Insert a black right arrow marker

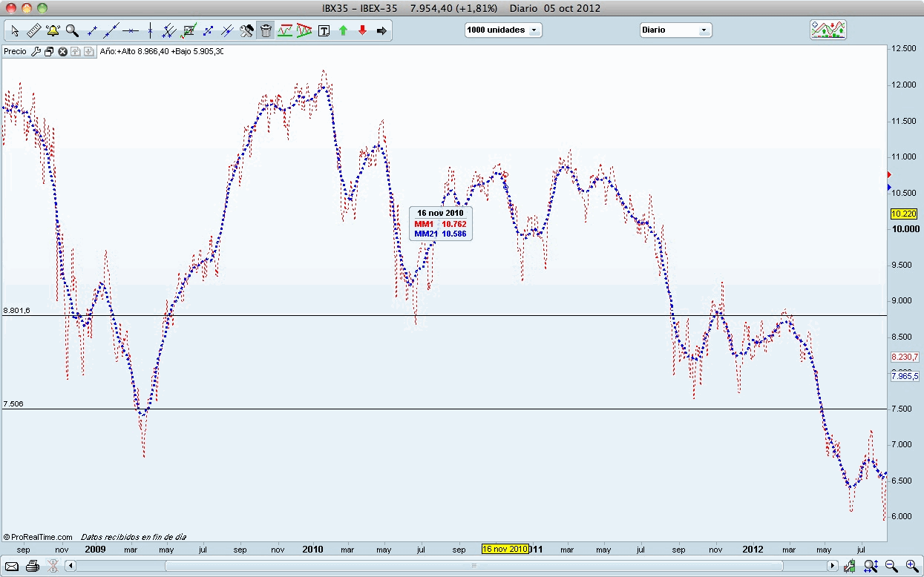point(381,30)
